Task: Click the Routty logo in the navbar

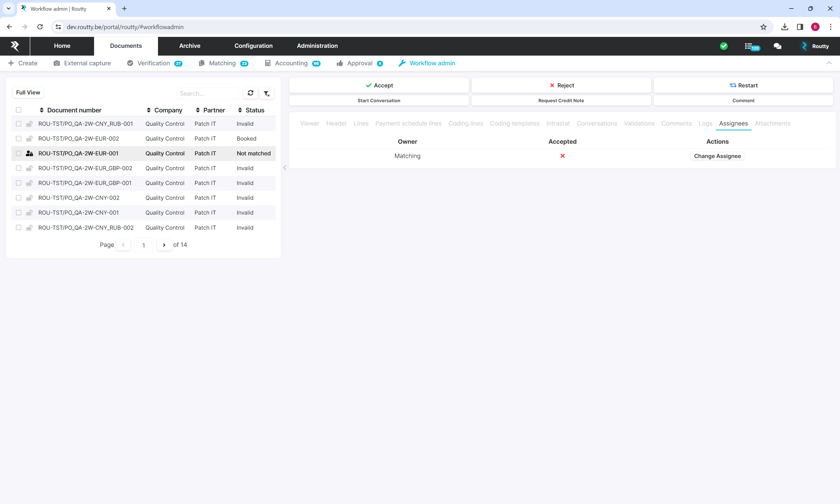Action: 15,46
